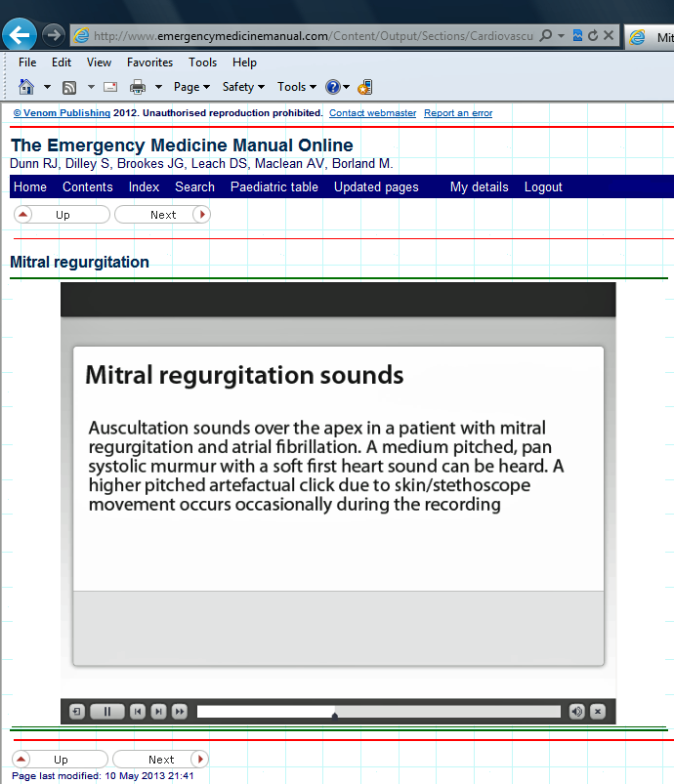Open the Page dropdown in command bar
Screen dimensions: 674x784
coord(191,87)
